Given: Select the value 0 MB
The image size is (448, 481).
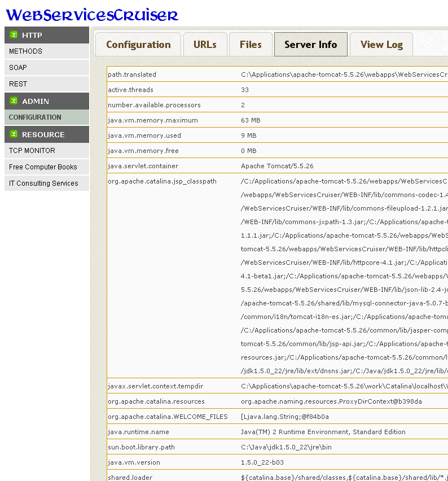Looking at the screenshot, I should (x=248, y=151).
